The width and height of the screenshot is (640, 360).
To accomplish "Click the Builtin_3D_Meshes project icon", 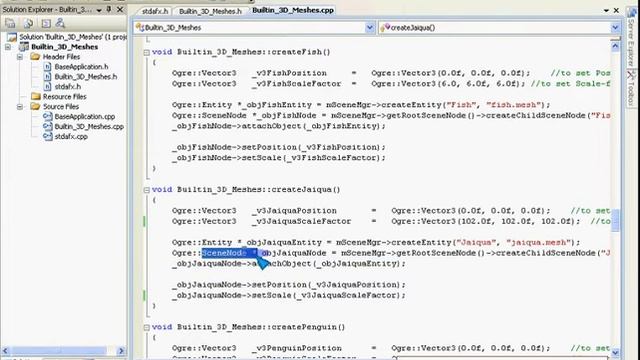I will [x=24, y=47].
